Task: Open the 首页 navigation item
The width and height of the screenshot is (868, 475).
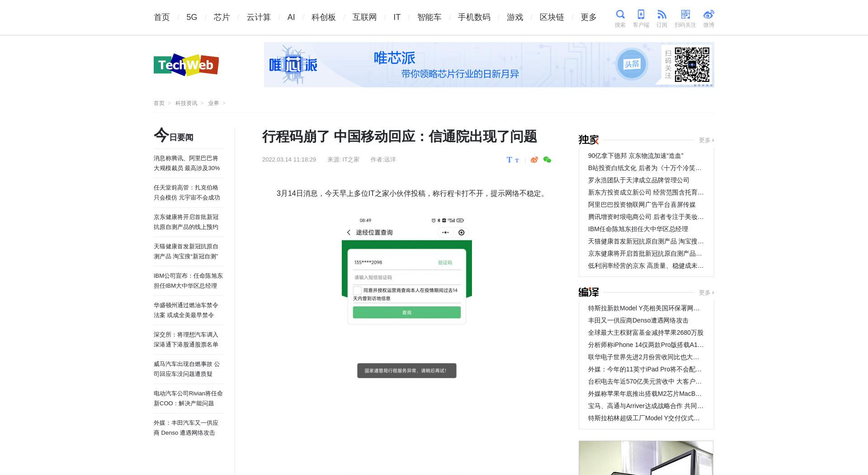Action: [x=161, y=17]
